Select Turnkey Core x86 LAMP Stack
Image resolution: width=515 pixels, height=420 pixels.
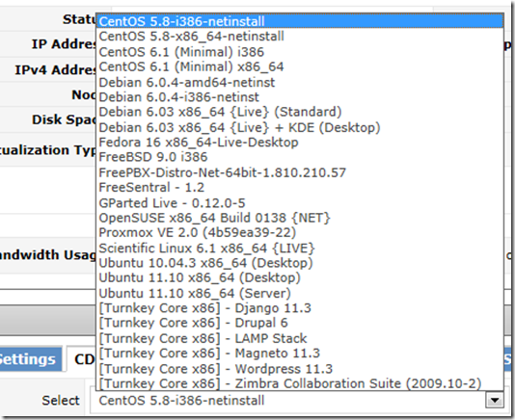tap(300, 338)
